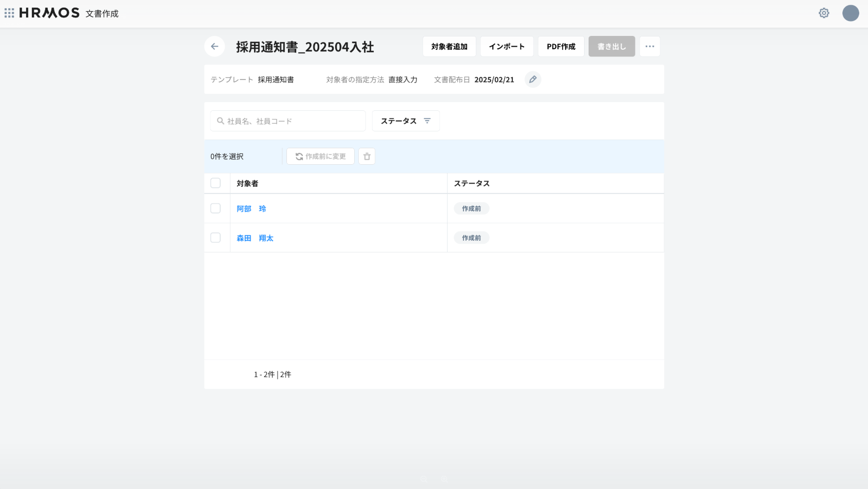Click the 書き出し button
868x489 pixels.
pos(611,47)
